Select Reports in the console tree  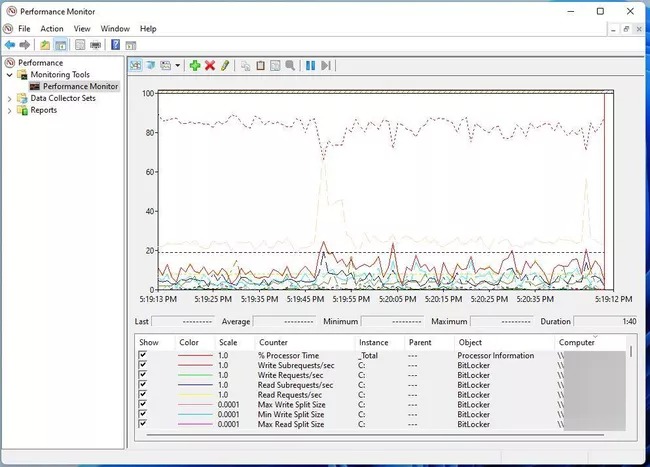click(x=44, y=110)
